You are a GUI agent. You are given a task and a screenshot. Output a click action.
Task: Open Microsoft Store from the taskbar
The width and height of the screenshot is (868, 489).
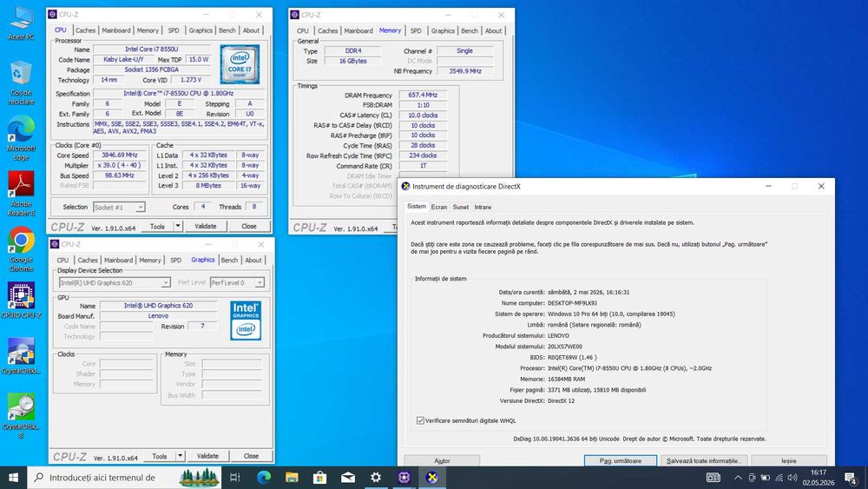[320, 478]
